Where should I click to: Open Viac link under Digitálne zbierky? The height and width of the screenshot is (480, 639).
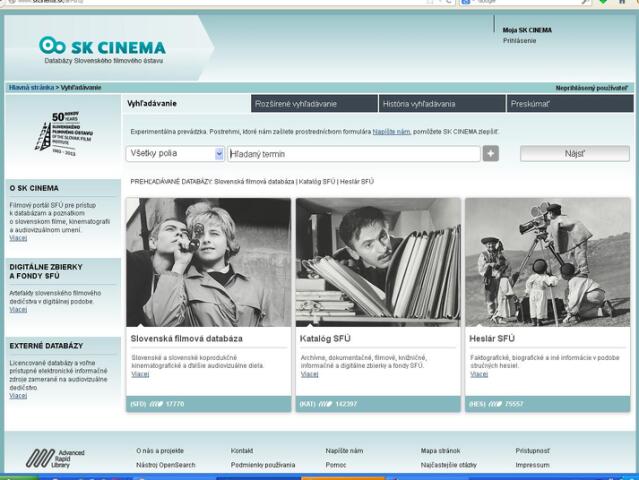(x=18, y=310)
